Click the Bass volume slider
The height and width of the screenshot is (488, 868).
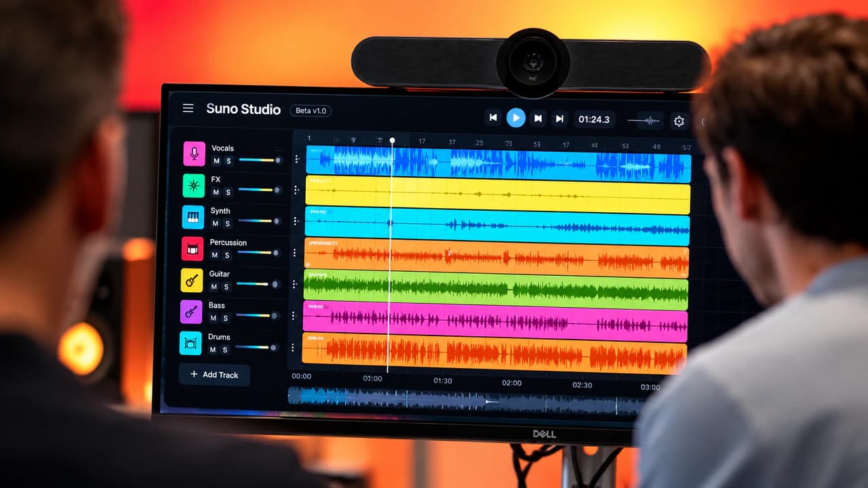(257, 316)
